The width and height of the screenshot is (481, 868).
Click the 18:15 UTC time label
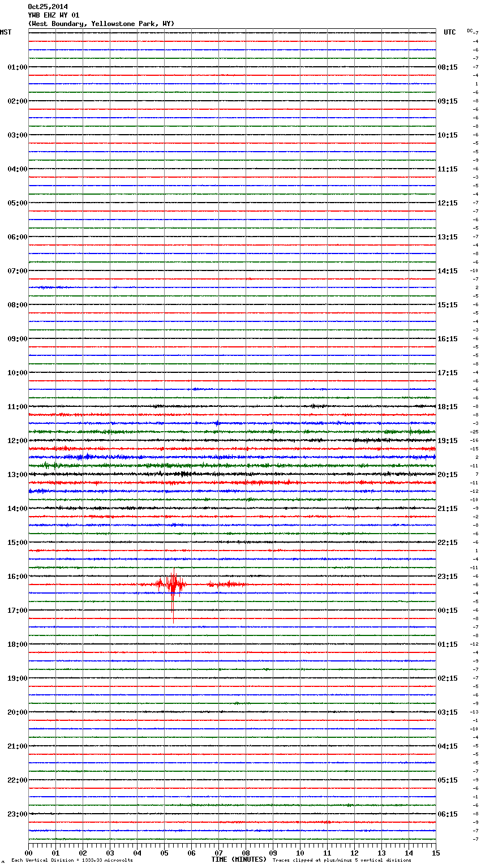coord(448,407)
